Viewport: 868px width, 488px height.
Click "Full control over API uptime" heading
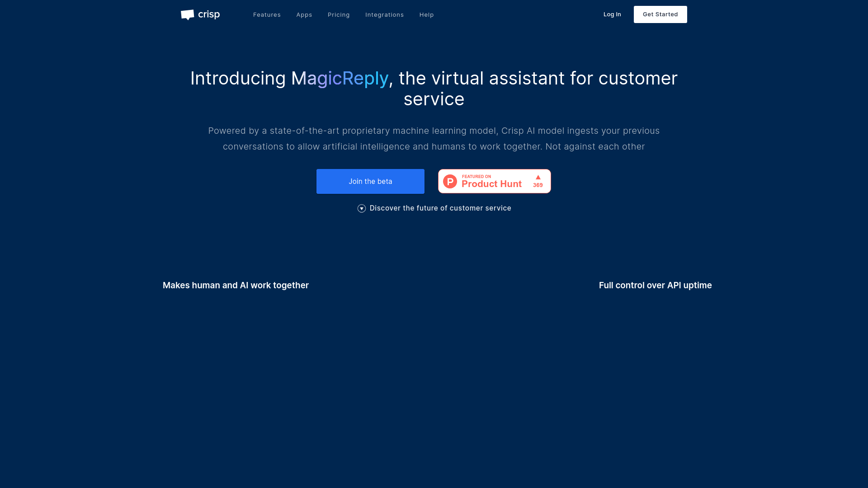655,285
